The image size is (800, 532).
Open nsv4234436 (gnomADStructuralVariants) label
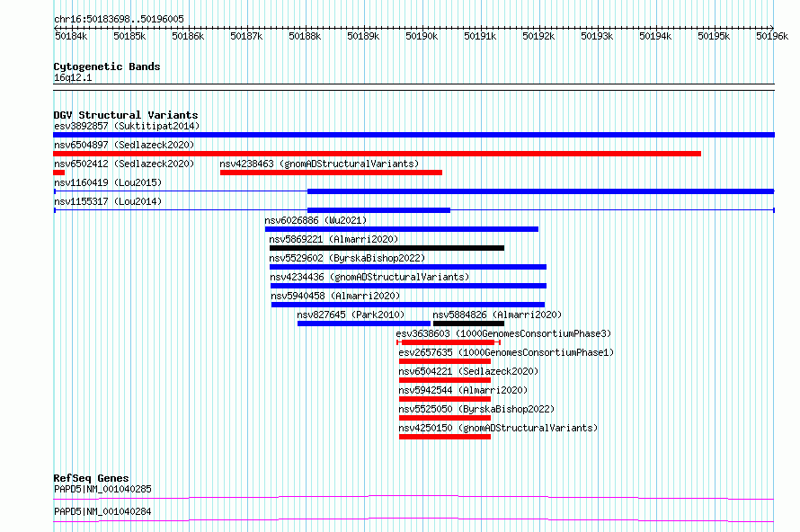[x=369, y=277]
